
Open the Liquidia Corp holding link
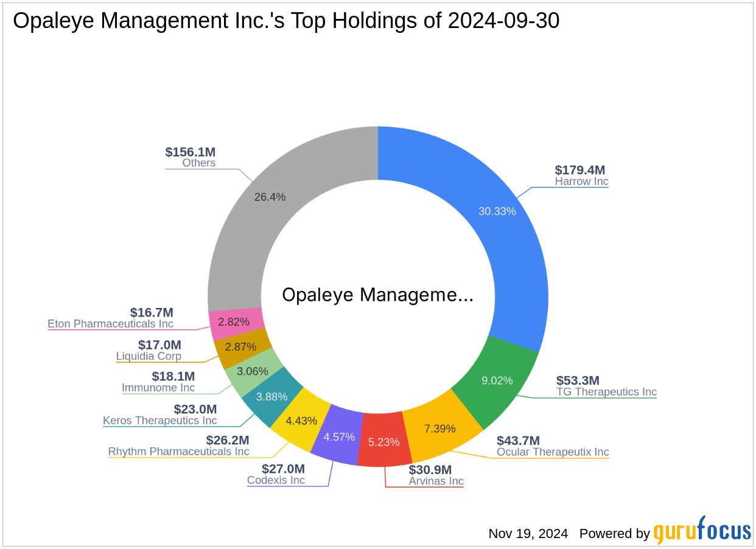[148, 356]
